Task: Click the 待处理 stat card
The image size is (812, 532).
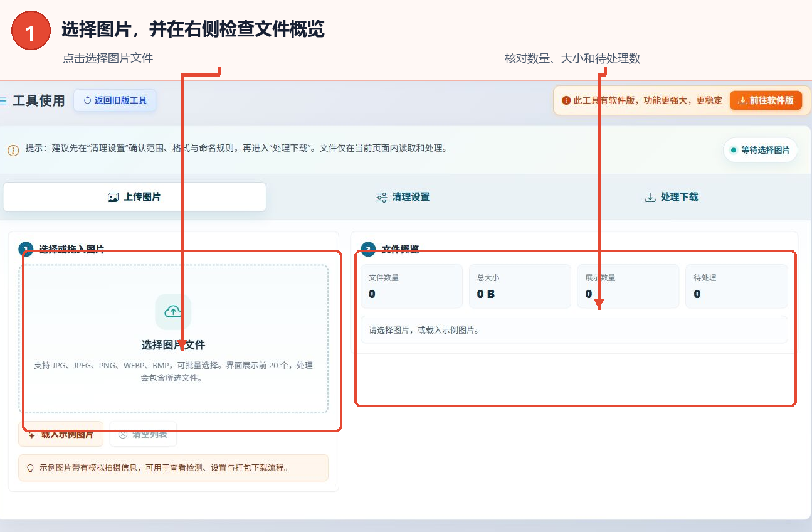Action: tap(737, 286)
